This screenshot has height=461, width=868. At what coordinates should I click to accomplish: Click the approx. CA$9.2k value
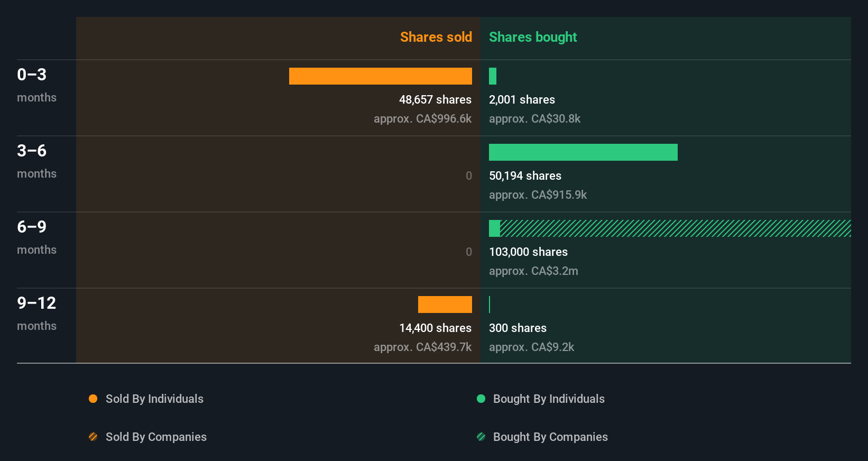pos(531,347)
